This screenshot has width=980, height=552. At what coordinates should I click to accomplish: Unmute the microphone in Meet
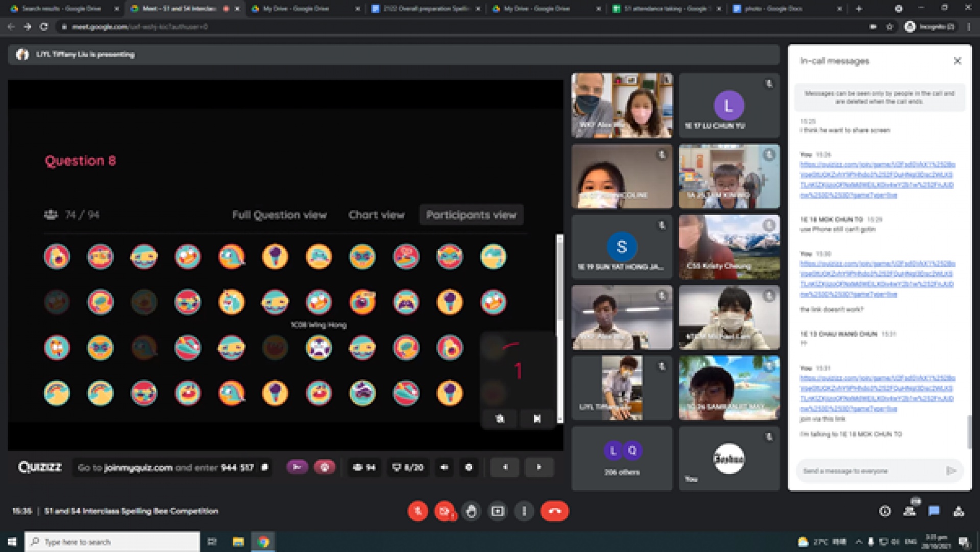[418, 511]
